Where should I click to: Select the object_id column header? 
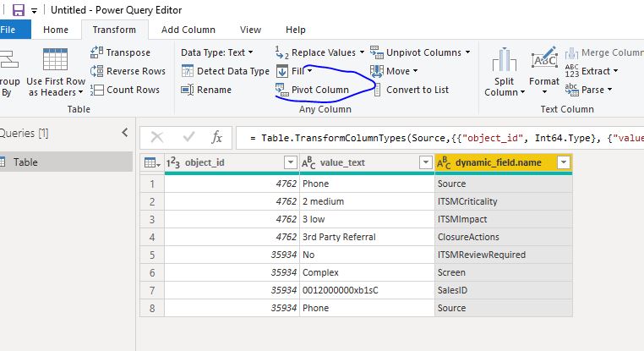[x=232, y=162]
